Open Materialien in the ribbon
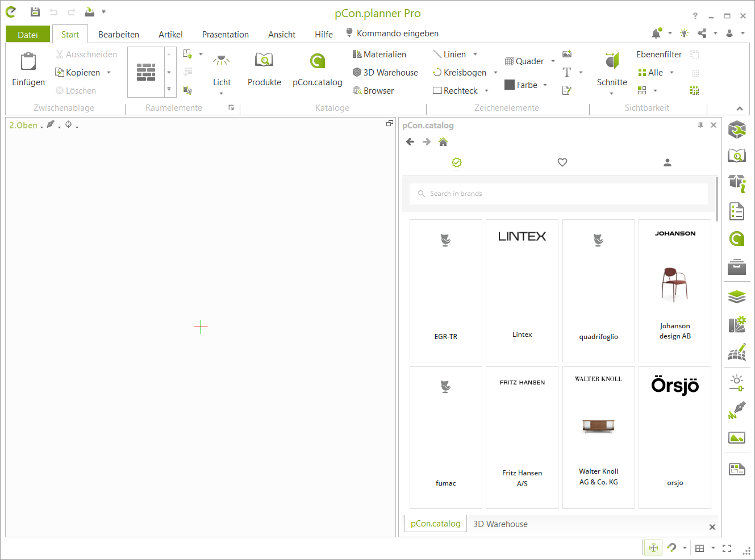 tap(379, 55)
